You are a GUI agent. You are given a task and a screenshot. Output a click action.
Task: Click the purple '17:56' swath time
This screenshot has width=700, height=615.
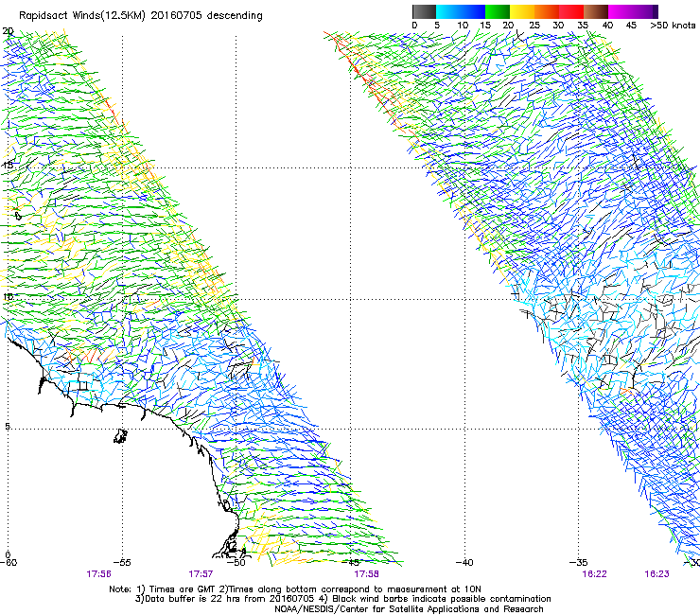(98, 574)
